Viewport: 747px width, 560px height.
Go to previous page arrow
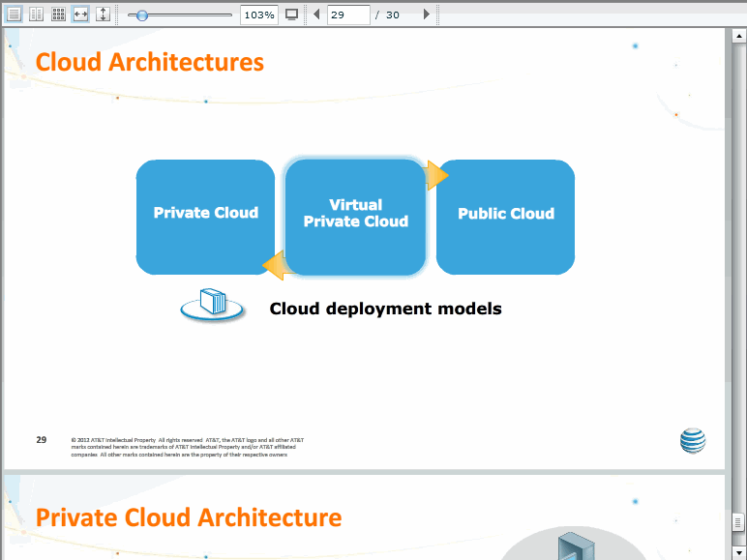click(x=316, y=15)
